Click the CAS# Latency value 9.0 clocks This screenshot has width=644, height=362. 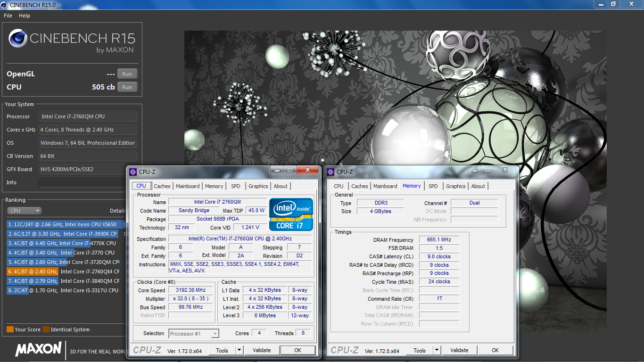click(x=438, y=257)
